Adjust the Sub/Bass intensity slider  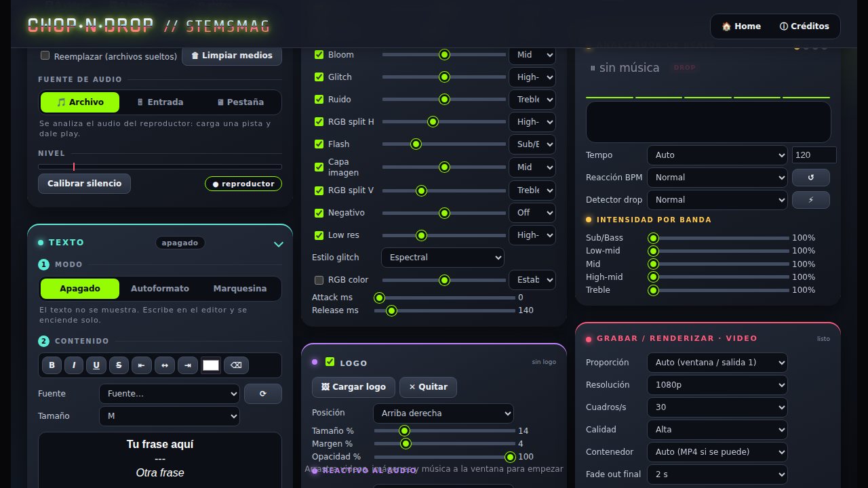(719, 238)
